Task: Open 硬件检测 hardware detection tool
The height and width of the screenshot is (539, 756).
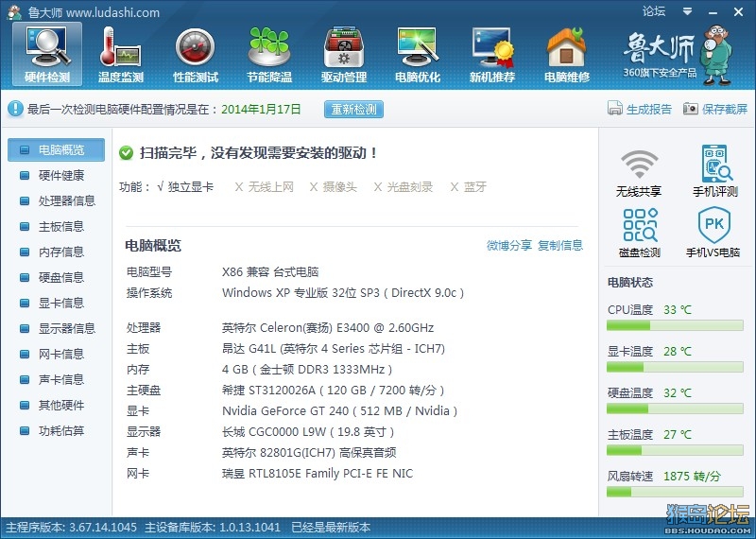Action: (47, 54)
